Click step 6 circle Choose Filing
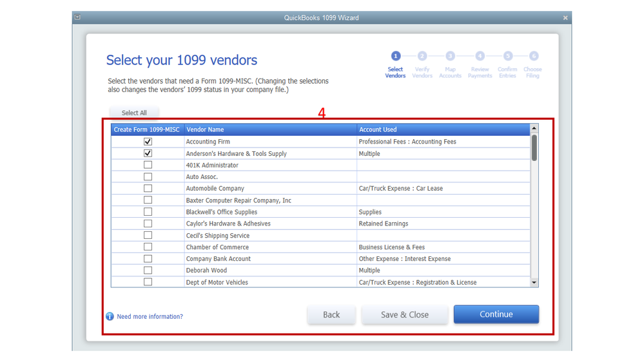The width and height of the screenshot is (644, 362). [x=533, y=56]
